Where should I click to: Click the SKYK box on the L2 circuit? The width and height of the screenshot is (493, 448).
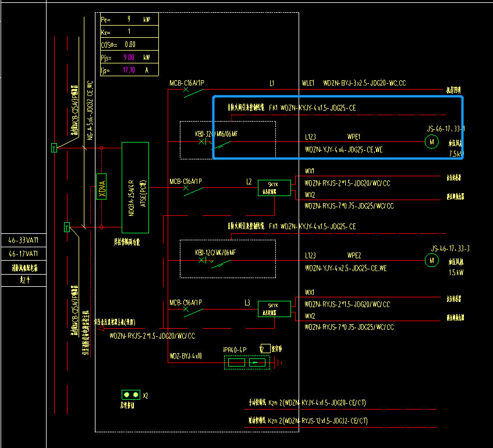[x=274, y=188]
